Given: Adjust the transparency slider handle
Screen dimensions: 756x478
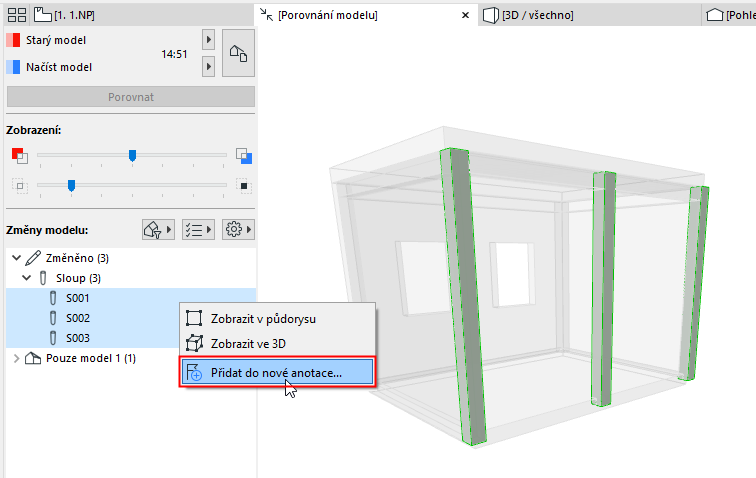Looking at the screenshot, I should [71, 185].
